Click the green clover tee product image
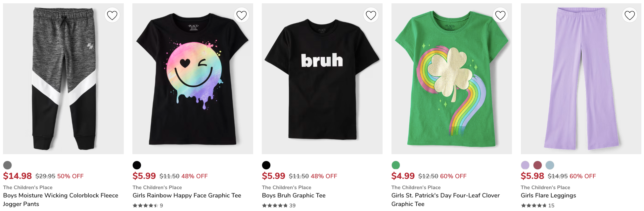Image resolution: width=644 pixels, height=211 pixels. click(451, 79)
